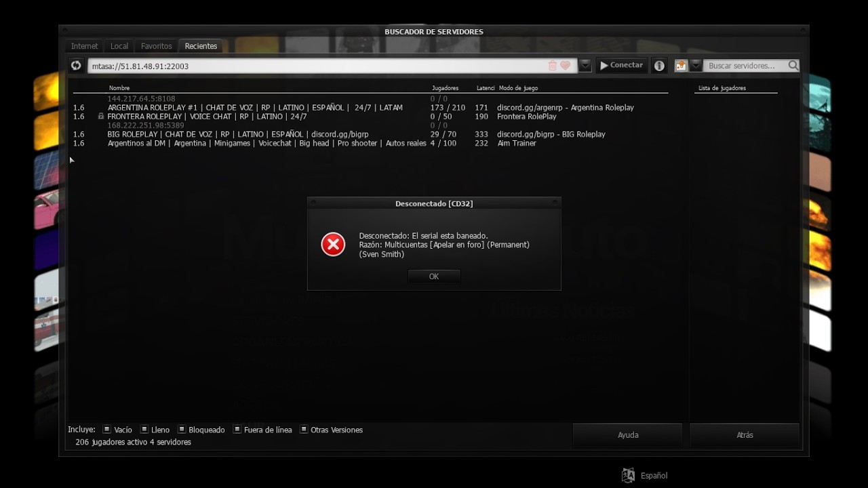Click the status text 206 jugadores activo

coord(133,442)
